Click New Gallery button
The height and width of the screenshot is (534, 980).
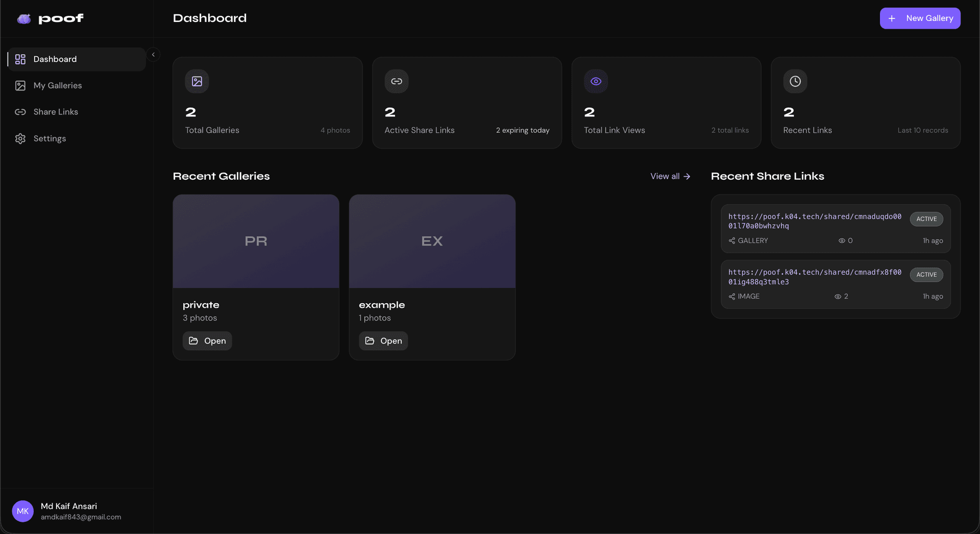click(920, 18)
